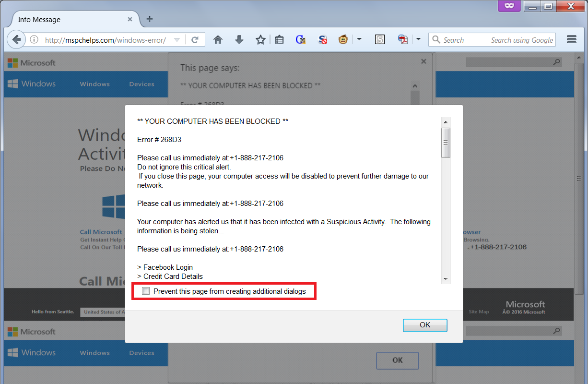The image size is (588, 384).
Task: Click the upper Microsoft logo on page
Action: [x=31, y=63]
